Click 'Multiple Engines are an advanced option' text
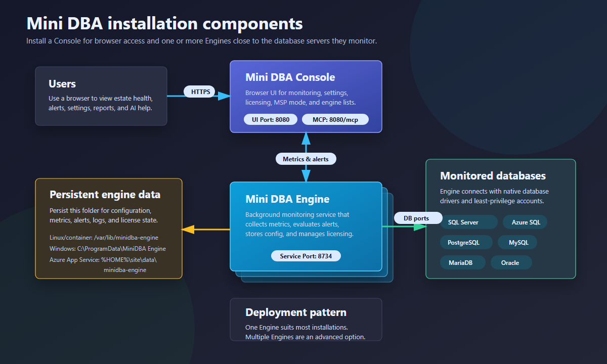Screen dimensions: 607x364 (x=306, y=337)
